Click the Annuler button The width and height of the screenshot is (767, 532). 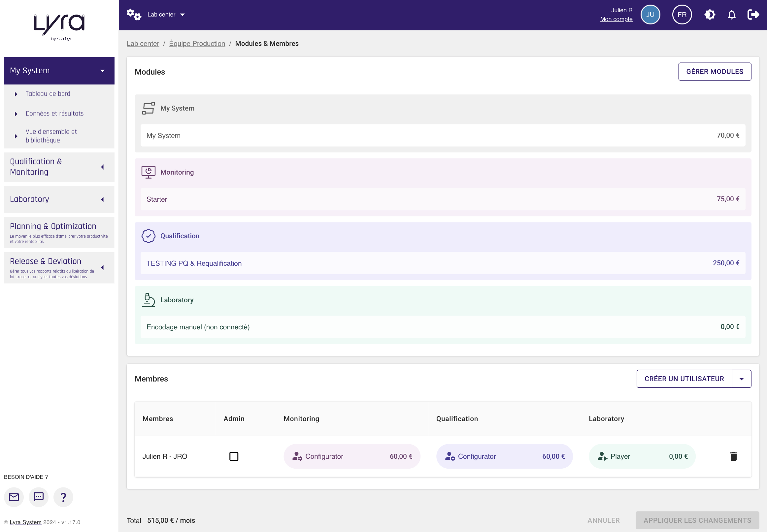[603, 520]
